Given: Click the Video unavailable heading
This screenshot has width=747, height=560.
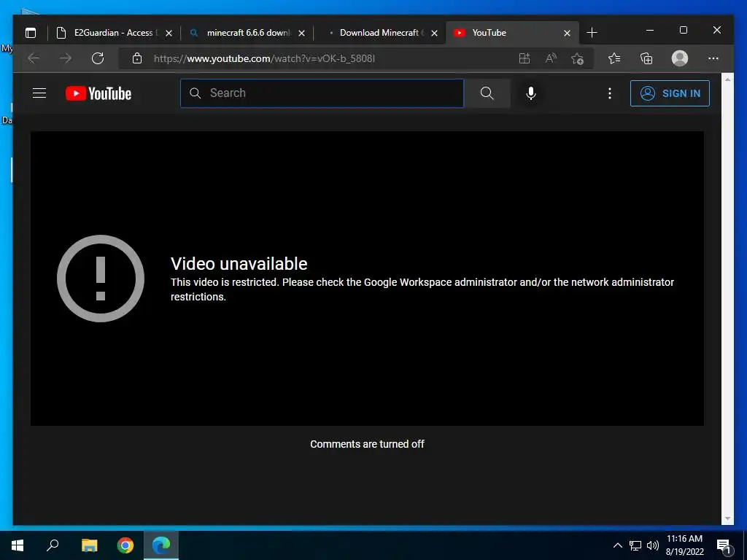Looking at the screenshot, I should (239, 264).
